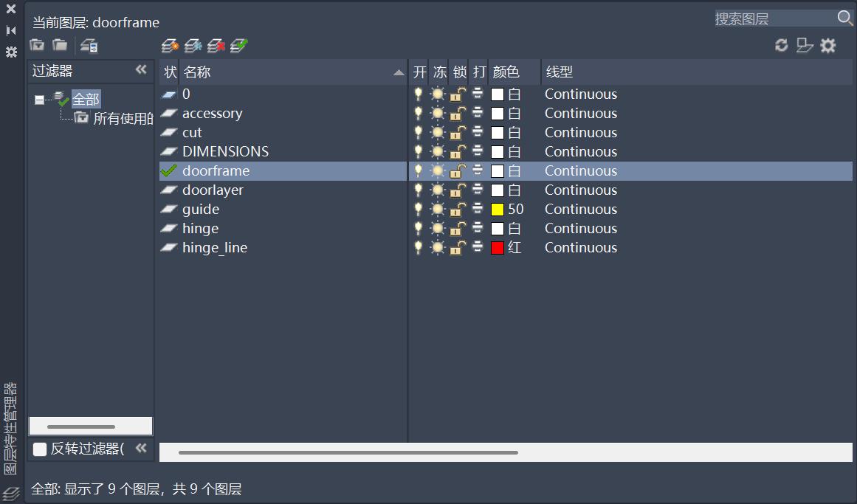Click the New Property Filter icon

(37, 45)
